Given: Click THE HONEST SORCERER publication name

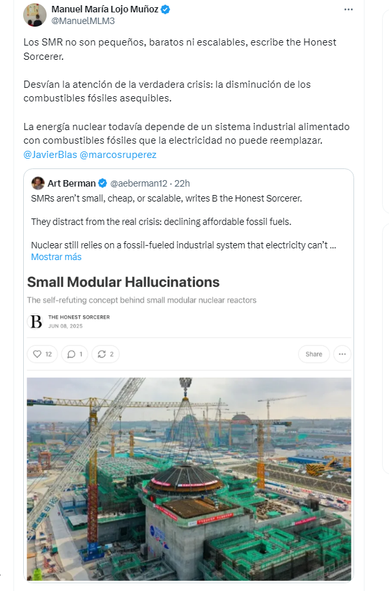Looking at the screenshot, I should click(79, 317).
